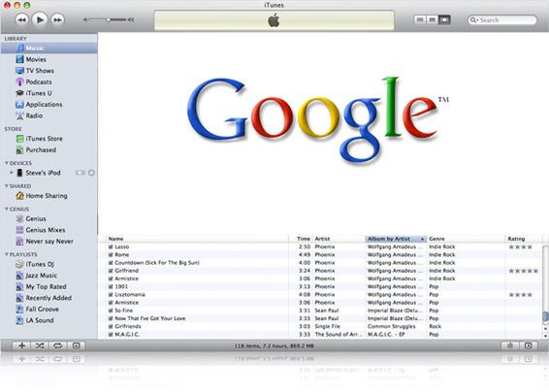The height and width of the screenshot is (392, 549).
Task: Open the My Top Rated playlist
Action: point(49,286)
